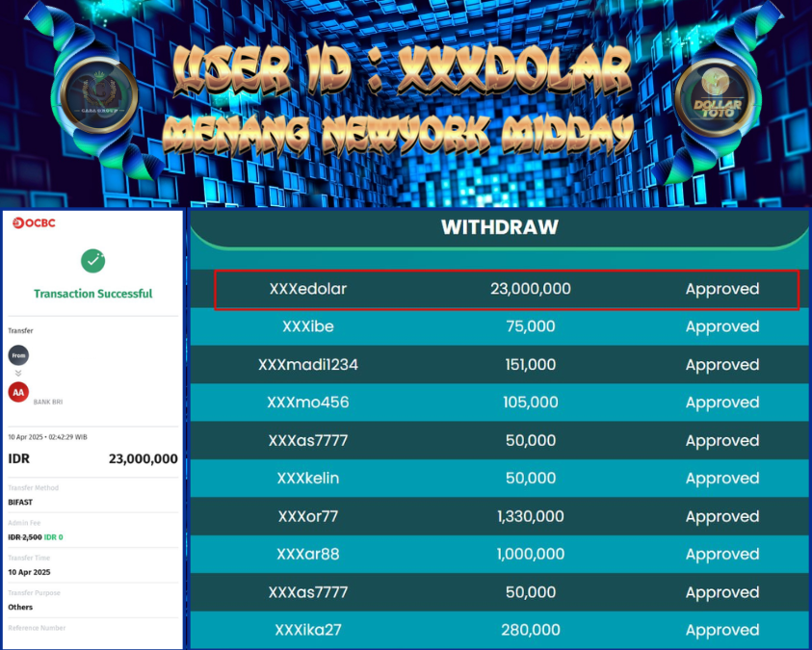Image resolution: width=812 pixels, height=650 pixels.
Task: Click the Dollar Toto round logo
Action: click(713, 102)
